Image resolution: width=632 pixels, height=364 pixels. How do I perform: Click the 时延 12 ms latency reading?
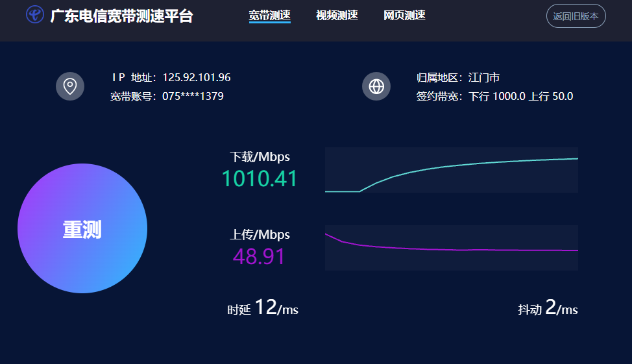point(263,308)
